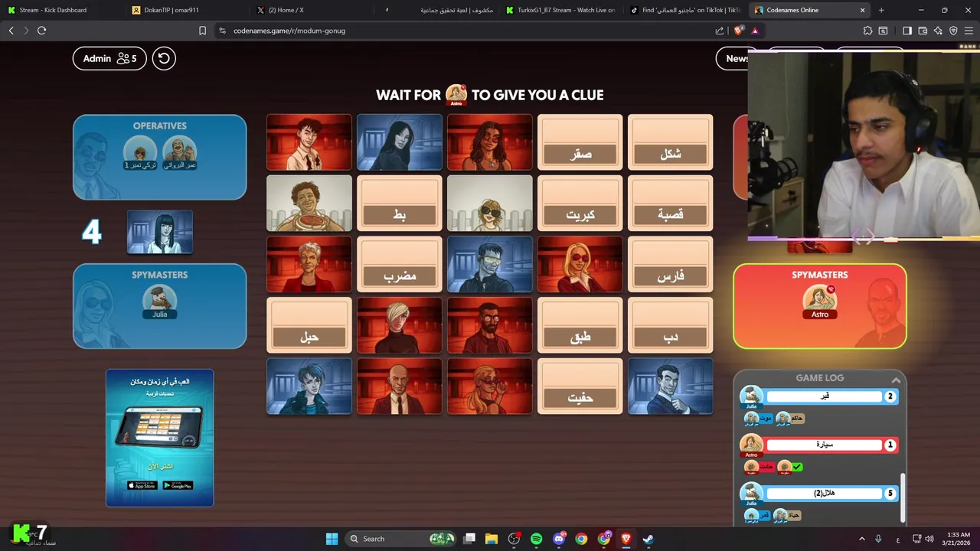Image resolution: width=980 pixels, height=551 pixels.
Task: Open the extensions puzzle icon
Action: (x=867, y=31)
